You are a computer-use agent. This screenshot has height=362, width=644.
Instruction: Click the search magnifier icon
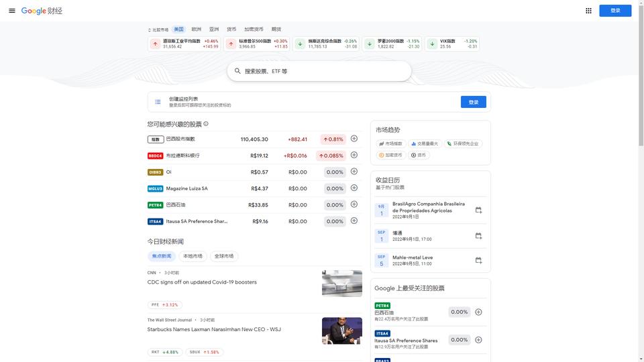click(x=237, y=71)
